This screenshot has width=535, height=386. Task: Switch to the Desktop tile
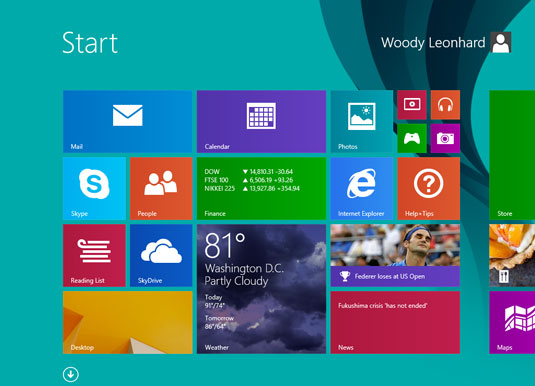pos(128,322)
